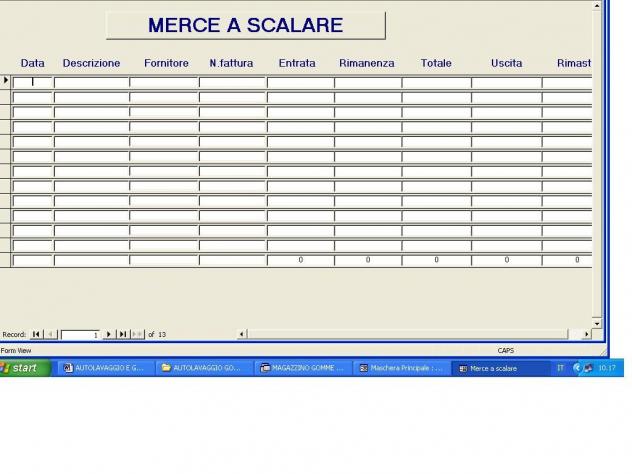Click the Entrata column header label

pos(297,63)
